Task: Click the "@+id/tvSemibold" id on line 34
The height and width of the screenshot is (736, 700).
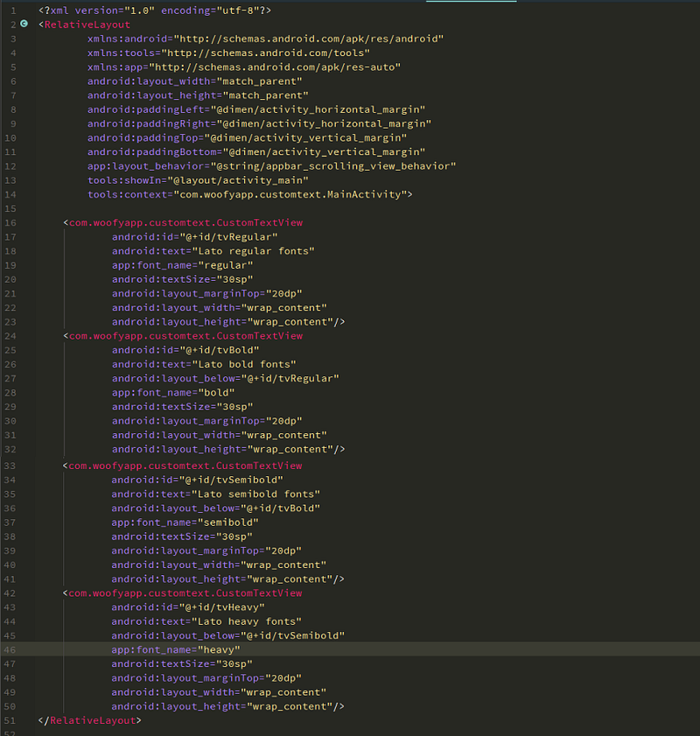Action: (x=231, y=480)
